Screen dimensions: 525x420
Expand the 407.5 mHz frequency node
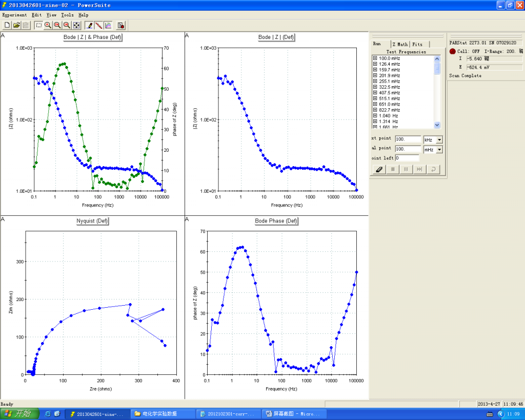[375, 92]
